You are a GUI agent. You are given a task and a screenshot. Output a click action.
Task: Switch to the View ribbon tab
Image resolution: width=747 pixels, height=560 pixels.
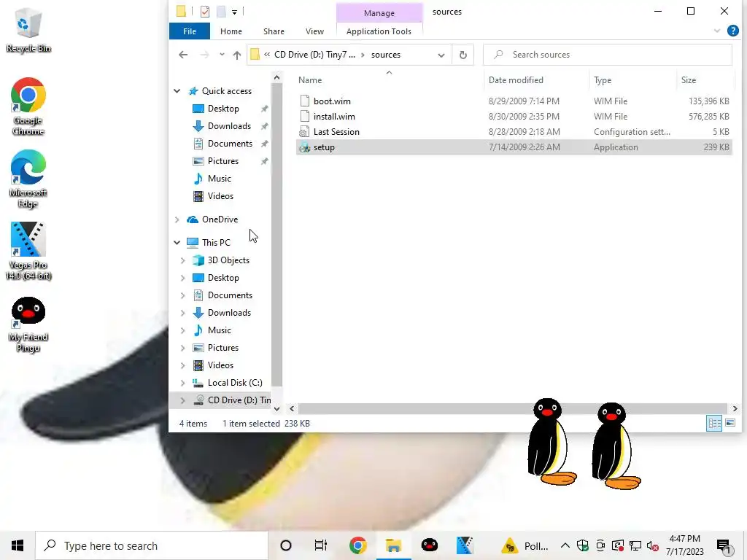coord(314,31)
